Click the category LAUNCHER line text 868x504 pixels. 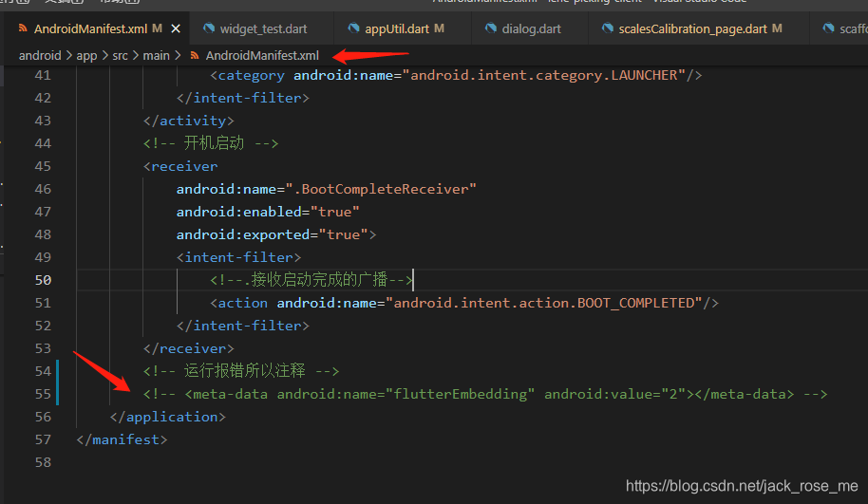pos(456,75)
